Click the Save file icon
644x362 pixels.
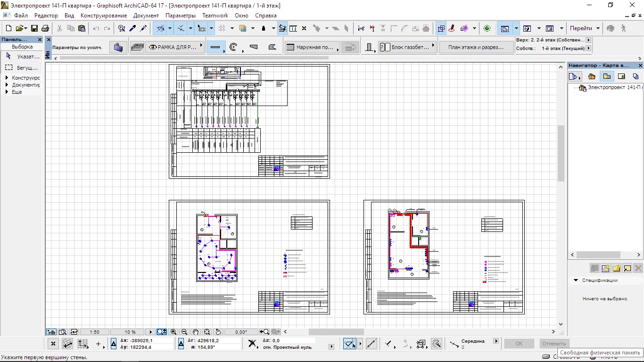34,28
